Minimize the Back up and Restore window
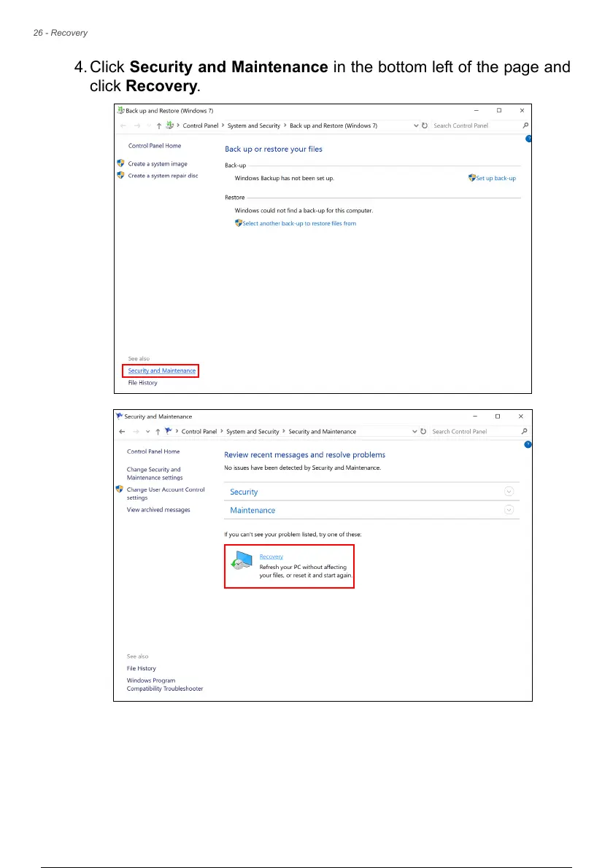The width and height of the screenshot is (613, 868). coord(476,110)
